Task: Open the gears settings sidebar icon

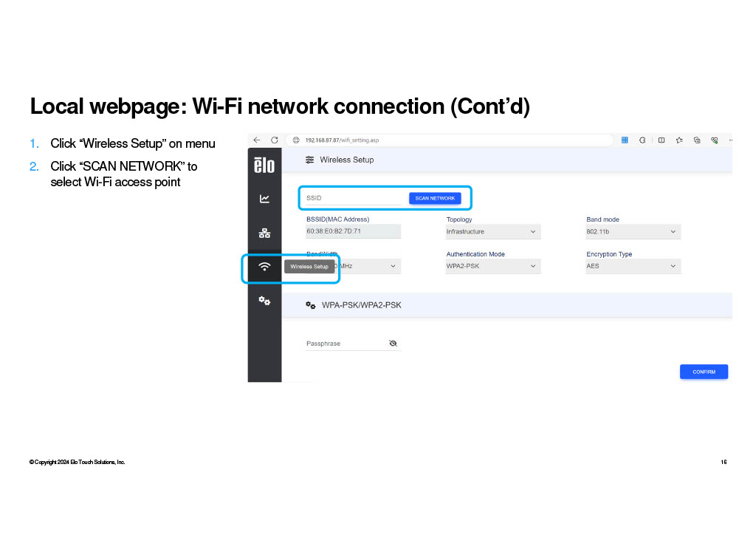Action: (264, 301)
